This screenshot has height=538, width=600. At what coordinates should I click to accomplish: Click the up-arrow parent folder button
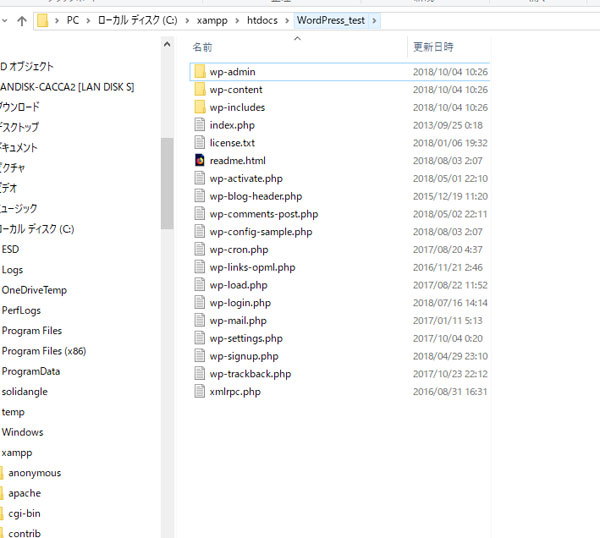(22, 21)
